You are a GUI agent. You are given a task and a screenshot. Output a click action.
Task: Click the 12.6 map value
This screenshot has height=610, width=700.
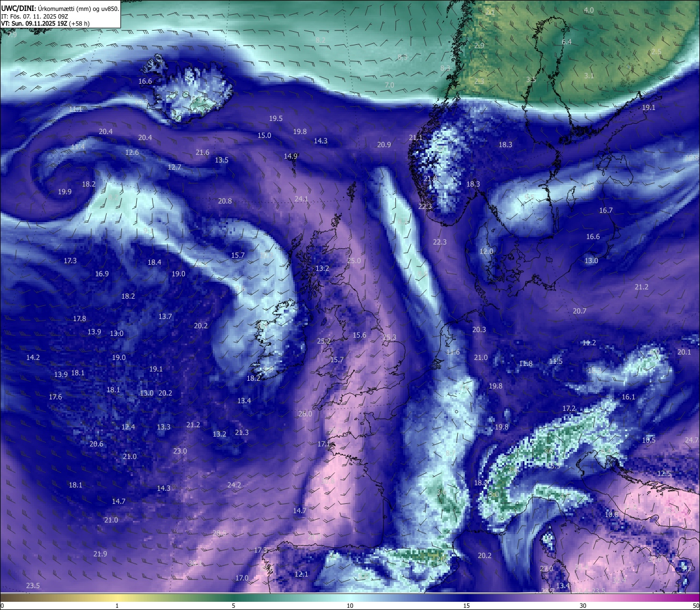(x=132, y=152)
